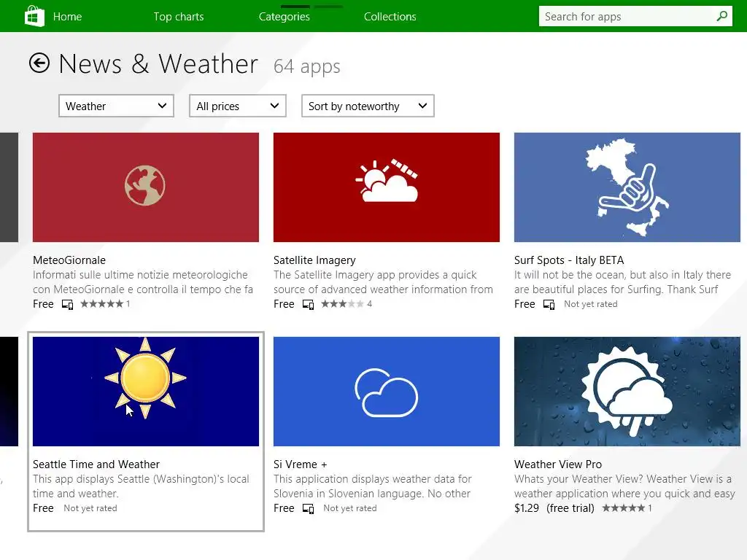Click Seattle app's Free price label
747x560 pixels.
tap(43, 508)
